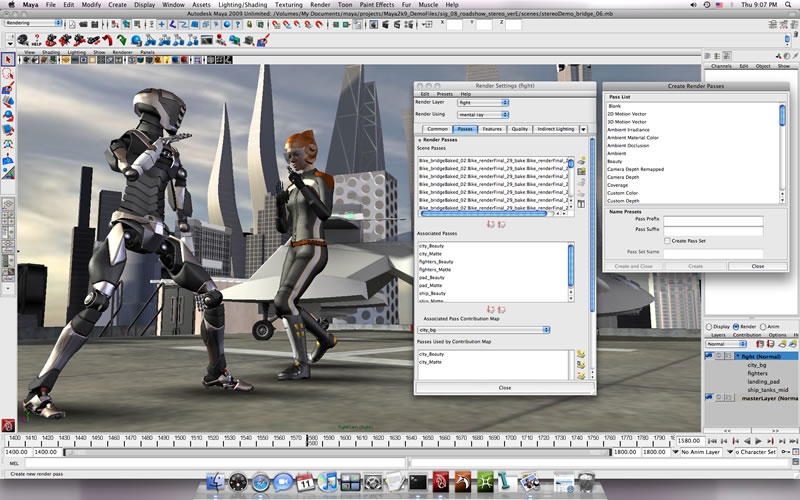The height and width of the screenshot is (500, 800).
Task: Open Safari compass icon in Dock
Action: (x=260, y=482)
